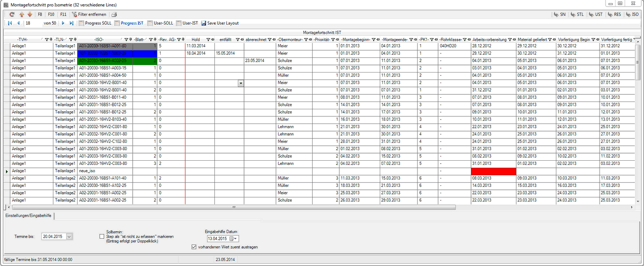Open the Eingabehilfe Datum date picker

234,238
